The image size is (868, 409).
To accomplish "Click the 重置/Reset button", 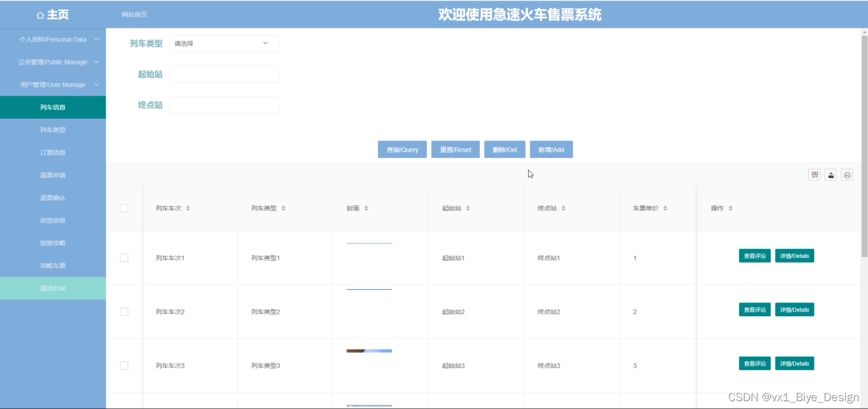I will [x=456, y=149].
